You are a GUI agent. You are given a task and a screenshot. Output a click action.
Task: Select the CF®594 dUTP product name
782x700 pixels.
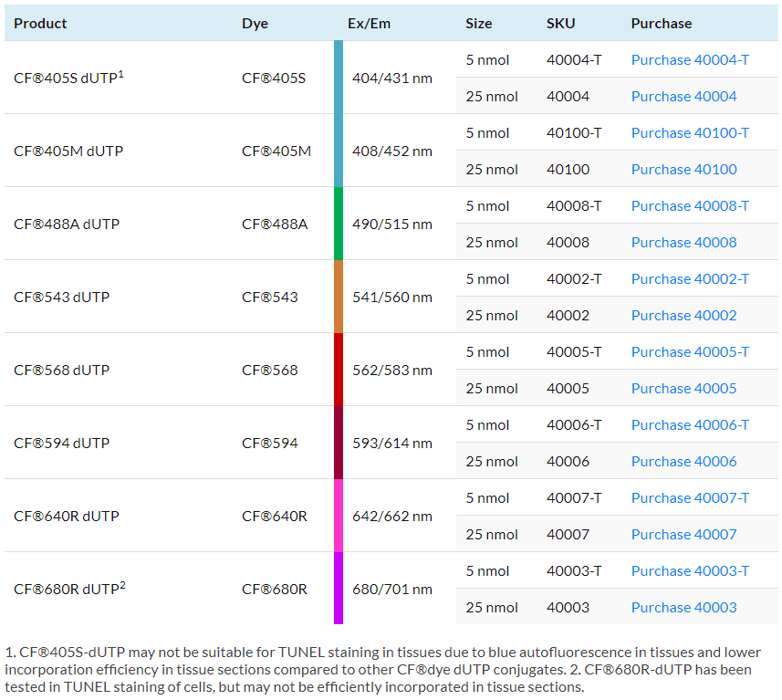pyautogui.click(x=62, y=444)
